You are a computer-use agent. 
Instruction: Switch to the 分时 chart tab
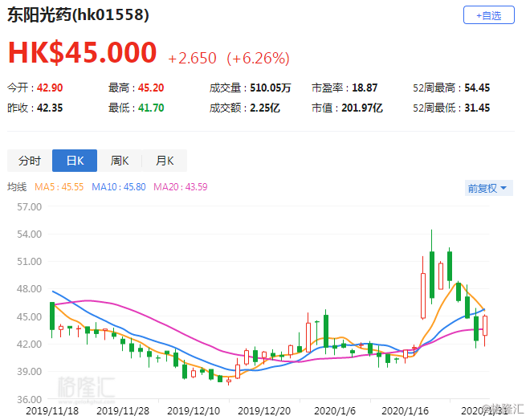[30, 161]
